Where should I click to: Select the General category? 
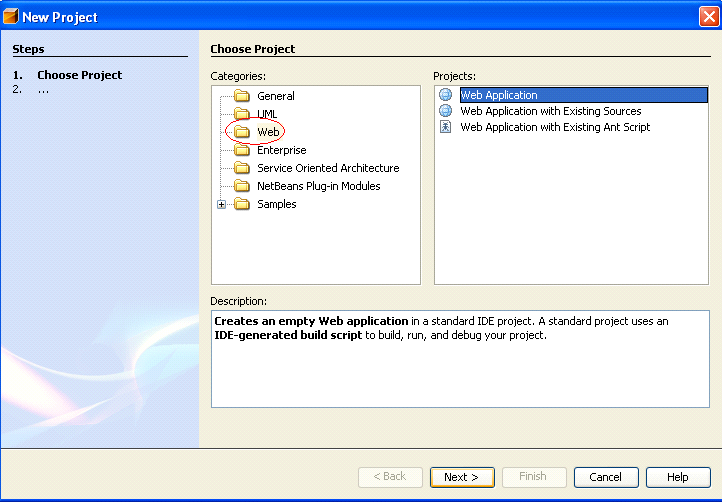[x=276, y=96]
